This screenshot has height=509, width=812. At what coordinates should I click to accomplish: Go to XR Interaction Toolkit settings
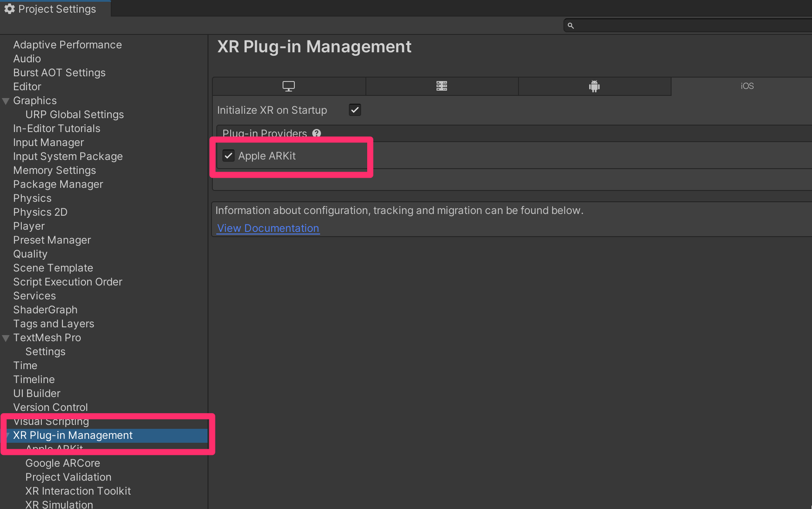[x=78, y=491]
